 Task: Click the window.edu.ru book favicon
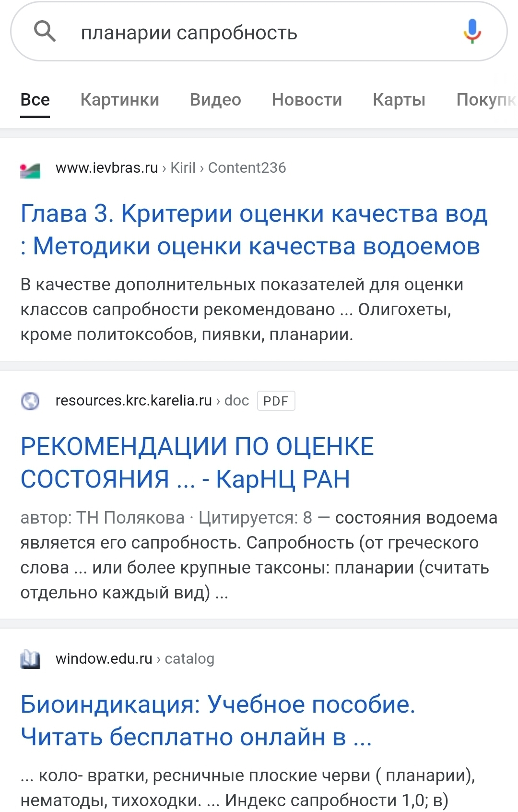pos(30,659)
